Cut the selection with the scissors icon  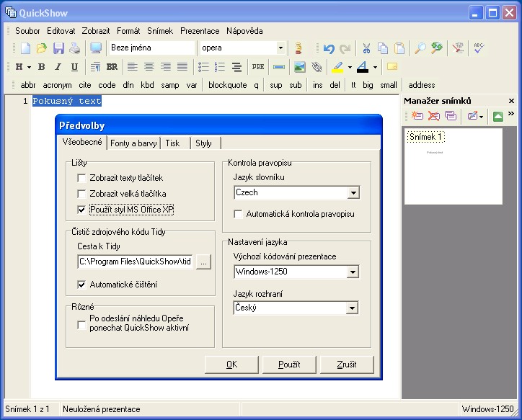click(x=366, y=48)
